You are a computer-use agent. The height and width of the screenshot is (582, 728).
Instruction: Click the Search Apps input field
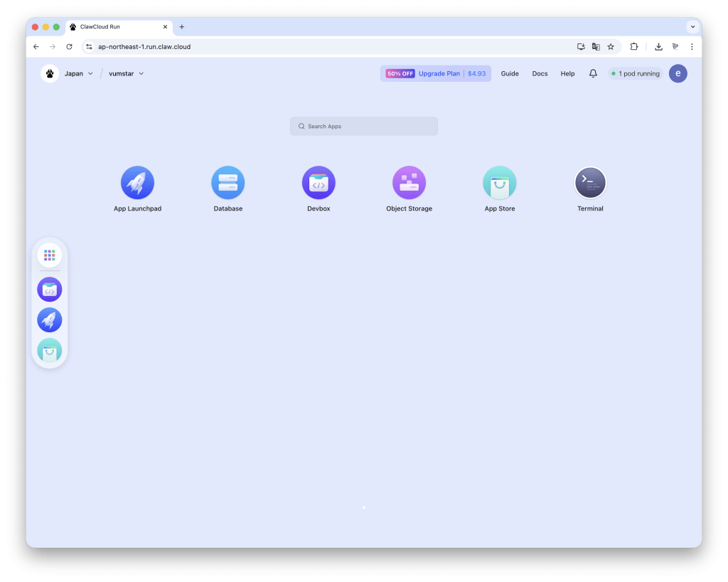tap(364, 126)
